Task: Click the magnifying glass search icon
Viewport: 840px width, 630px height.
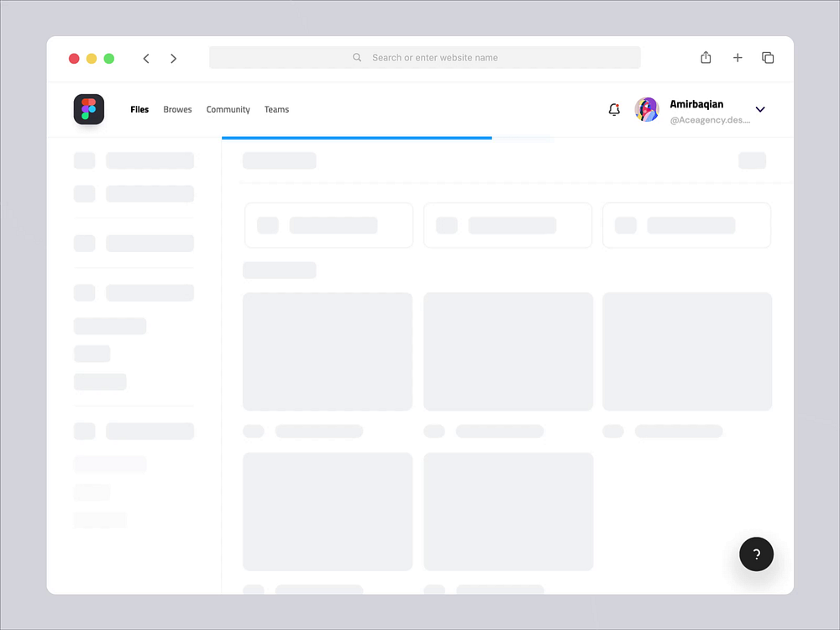Action: [356, 57]
